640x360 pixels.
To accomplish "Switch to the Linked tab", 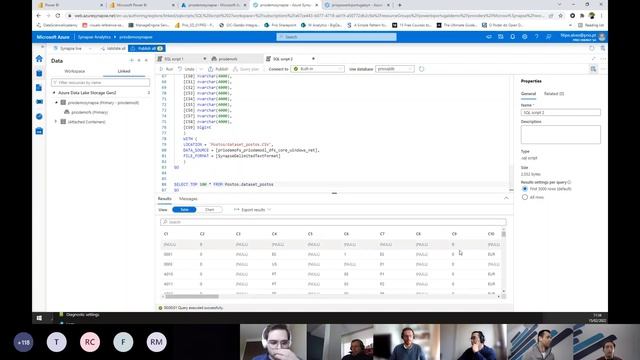I will pos(124,71).
